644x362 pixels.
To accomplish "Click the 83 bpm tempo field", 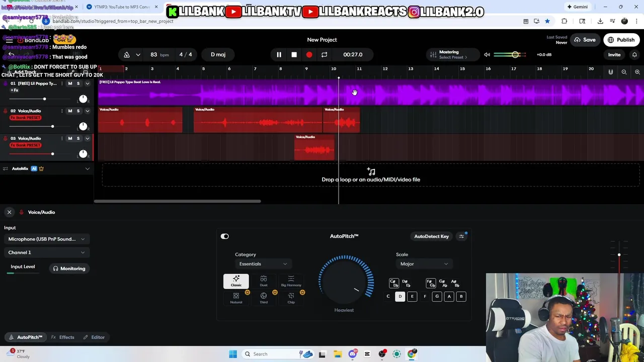I will point(159,54).
